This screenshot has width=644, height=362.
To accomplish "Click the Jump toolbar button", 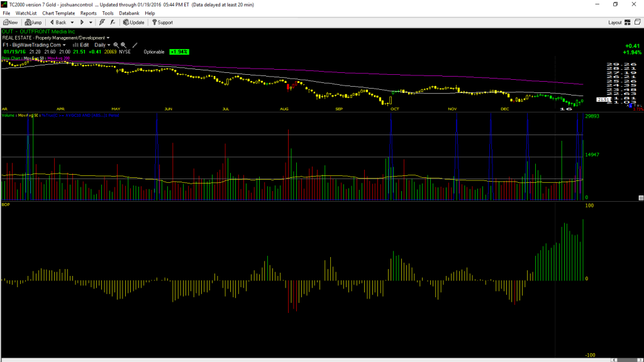I will pos(33,23).
